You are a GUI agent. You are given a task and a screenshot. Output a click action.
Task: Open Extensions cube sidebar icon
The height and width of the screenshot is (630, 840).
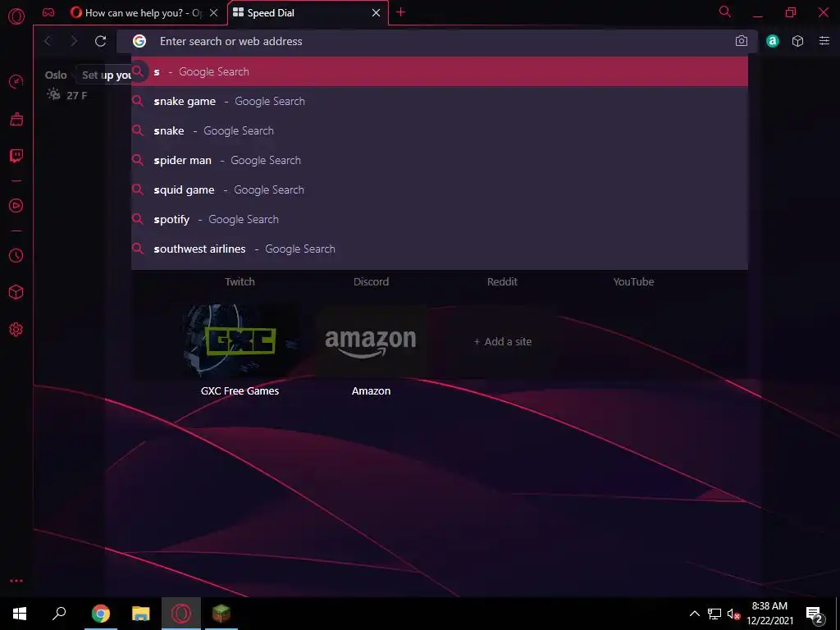[x=16, y=292]
